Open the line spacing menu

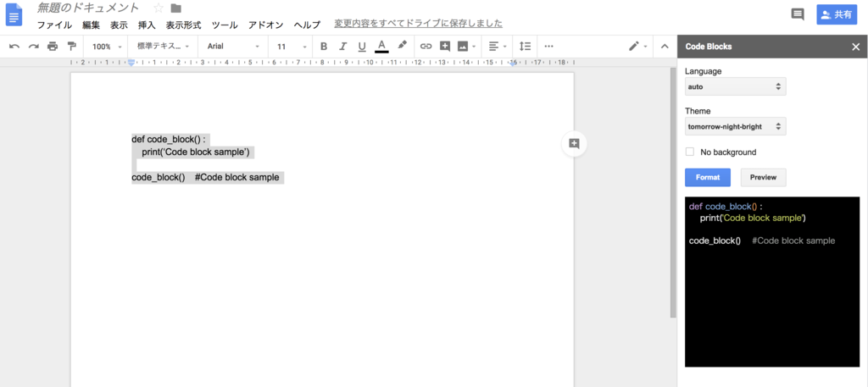pyautogui.click(x=526, y=47)
